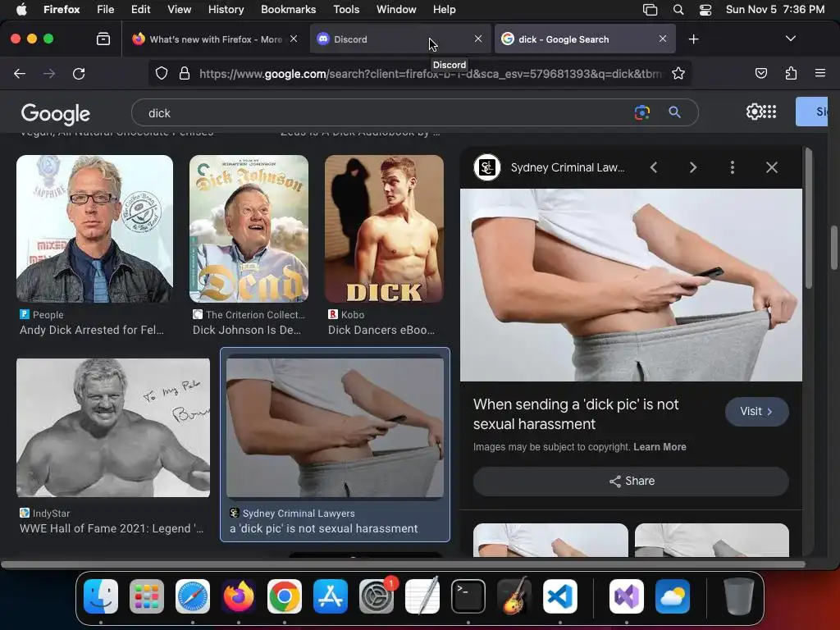Open Firefox View in the tab bar
Screen dimensions: 840x630
coord(103,39)
